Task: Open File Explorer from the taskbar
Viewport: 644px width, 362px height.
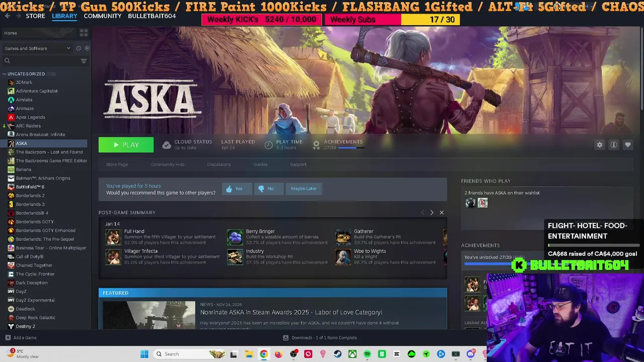Action: tap(249, 354)
